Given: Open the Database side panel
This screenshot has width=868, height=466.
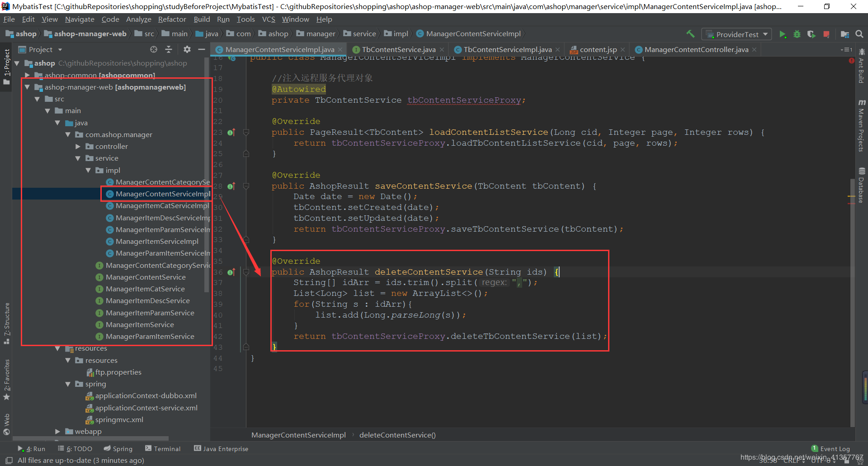Looking at the screenshot, I should [x=862, y=185].
